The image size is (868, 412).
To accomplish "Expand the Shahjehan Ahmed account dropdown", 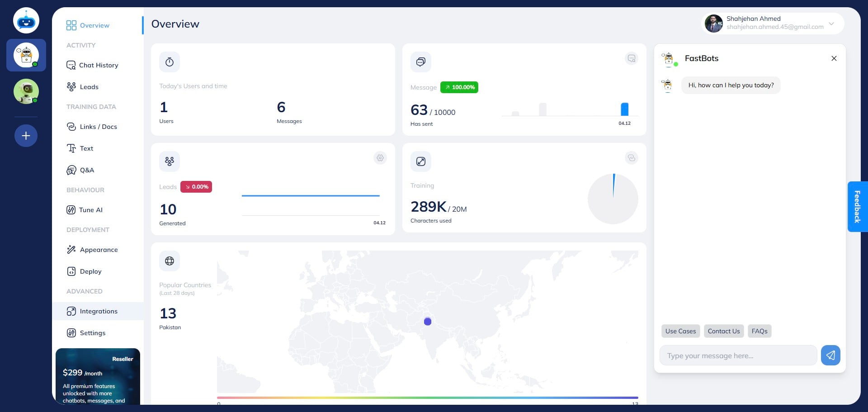I will click(831, 24).
